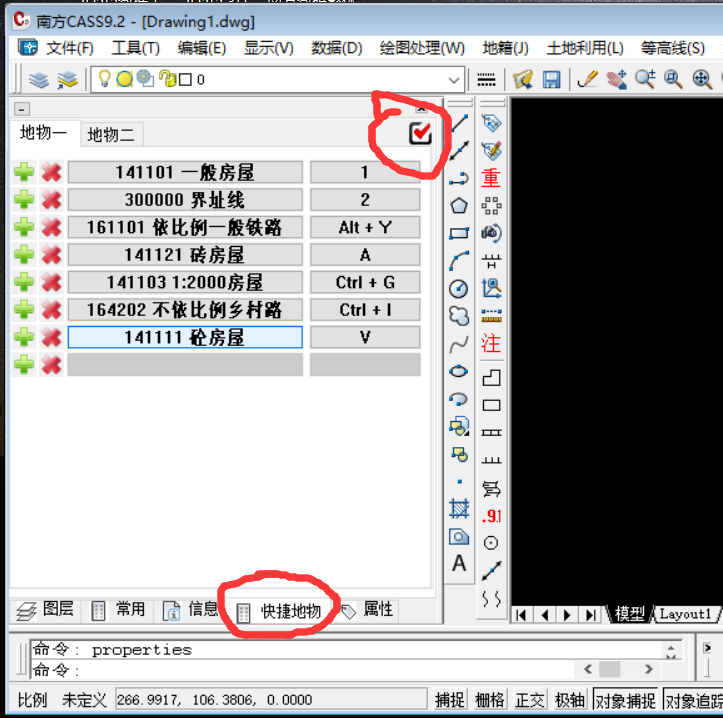
Task: Switch to the 地物二 tab
Action: pos(111,135)
